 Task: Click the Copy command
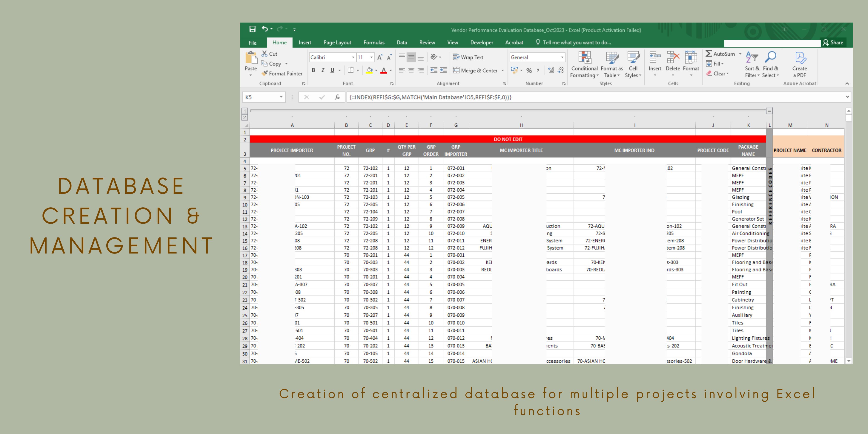click(271, 64)
